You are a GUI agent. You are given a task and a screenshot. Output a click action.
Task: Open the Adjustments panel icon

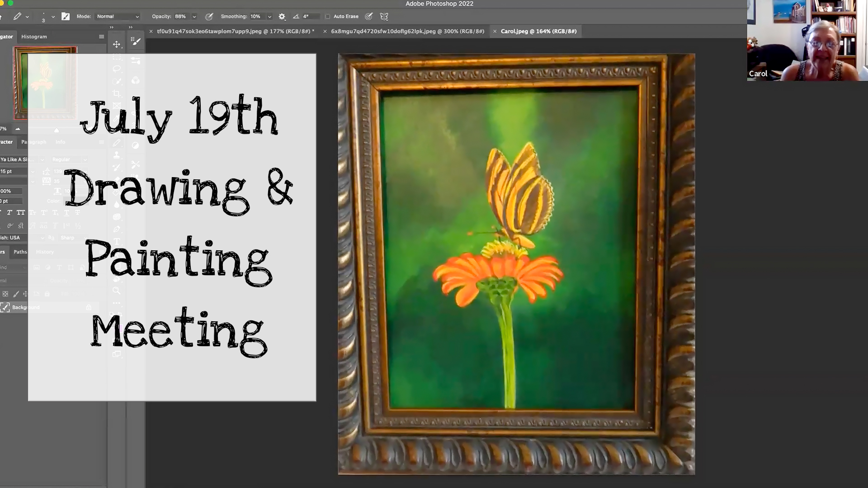pos(136,145)
